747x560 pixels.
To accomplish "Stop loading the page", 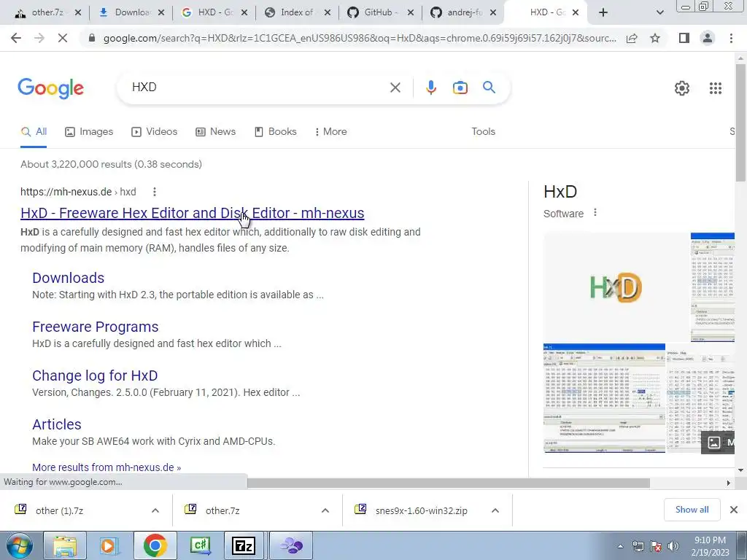I will [63, 38].
